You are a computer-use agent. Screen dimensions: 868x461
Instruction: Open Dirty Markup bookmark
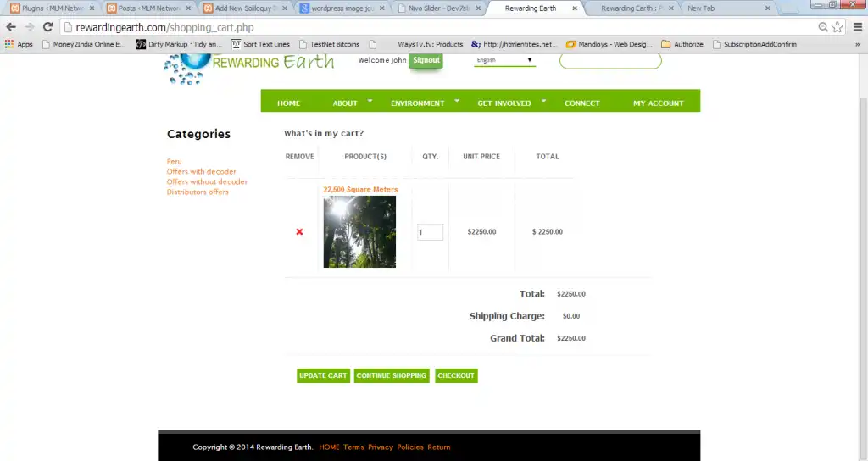179,44
